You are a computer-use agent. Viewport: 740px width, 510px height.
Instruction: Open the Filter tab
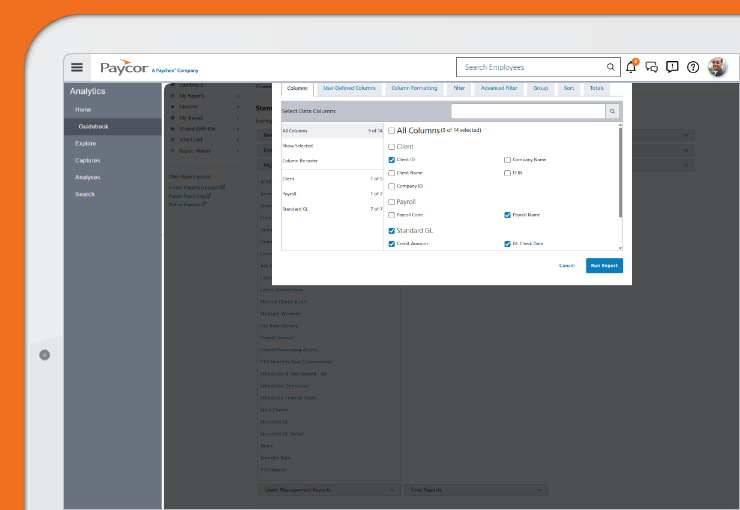459,88
